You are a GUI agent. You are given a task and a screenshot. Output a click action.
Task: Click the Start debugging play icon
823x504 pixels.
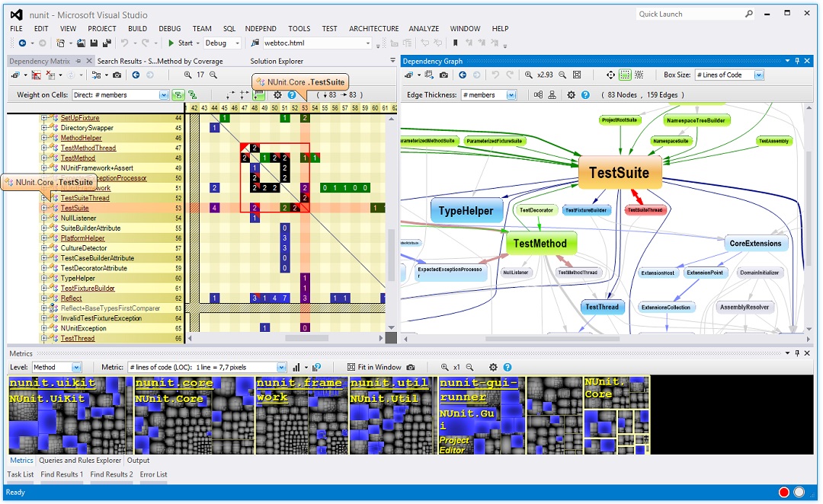[171, 43]
